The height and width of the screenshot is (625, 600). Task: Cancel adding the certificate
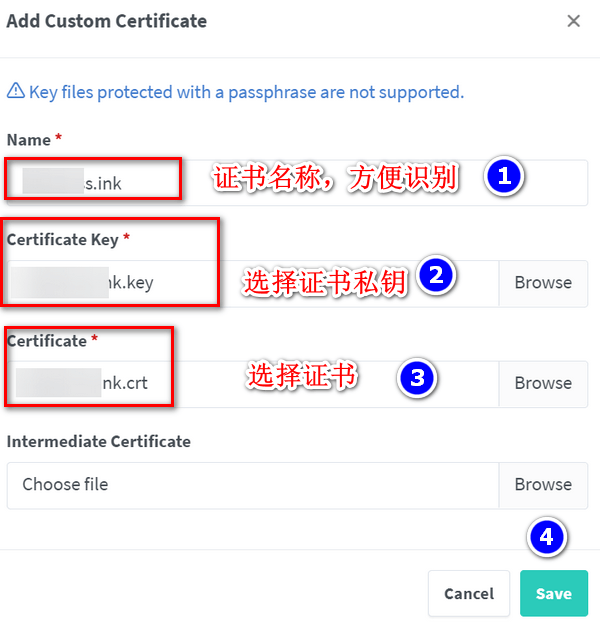point(469,594)
